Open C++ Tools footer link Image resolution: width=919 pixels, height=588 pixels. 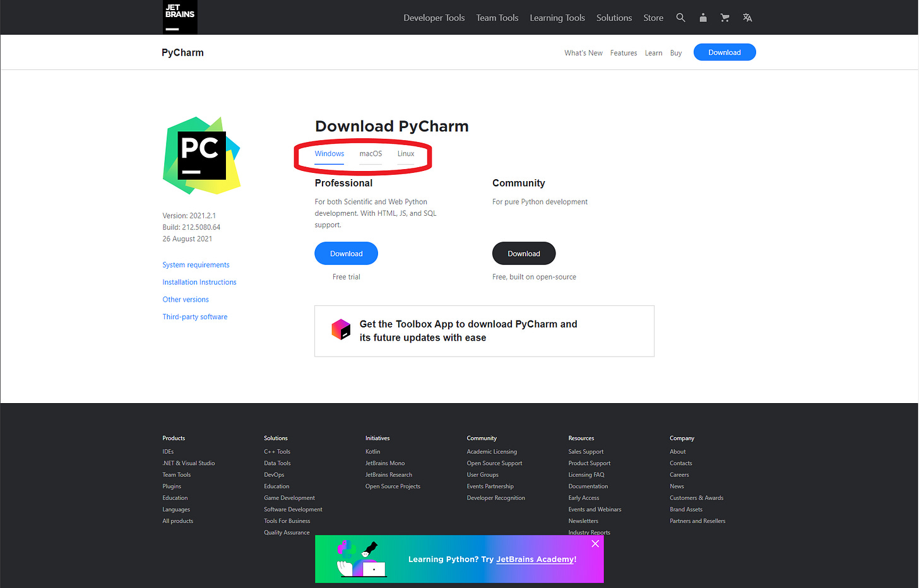click(x=277, y=452)
